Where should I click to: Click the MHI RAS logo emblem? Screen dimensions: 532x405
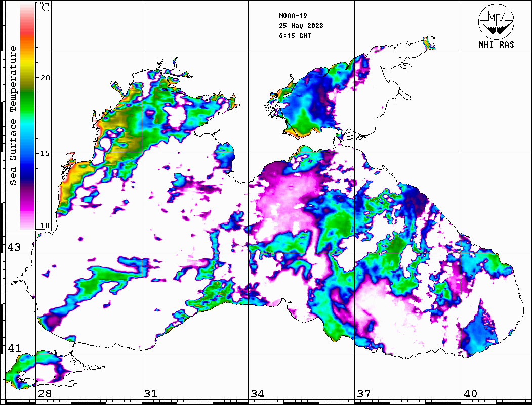(497, 21)
